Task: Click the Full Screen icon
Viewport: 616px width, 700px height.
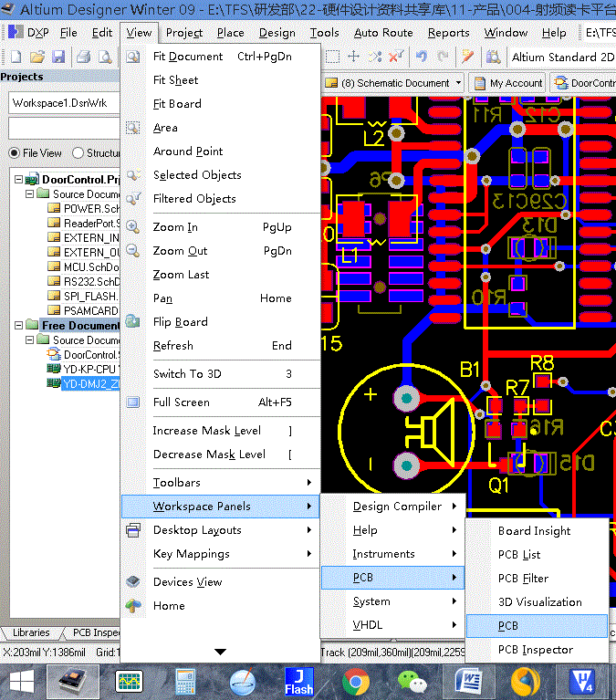Action: click(x=133, y=402)
